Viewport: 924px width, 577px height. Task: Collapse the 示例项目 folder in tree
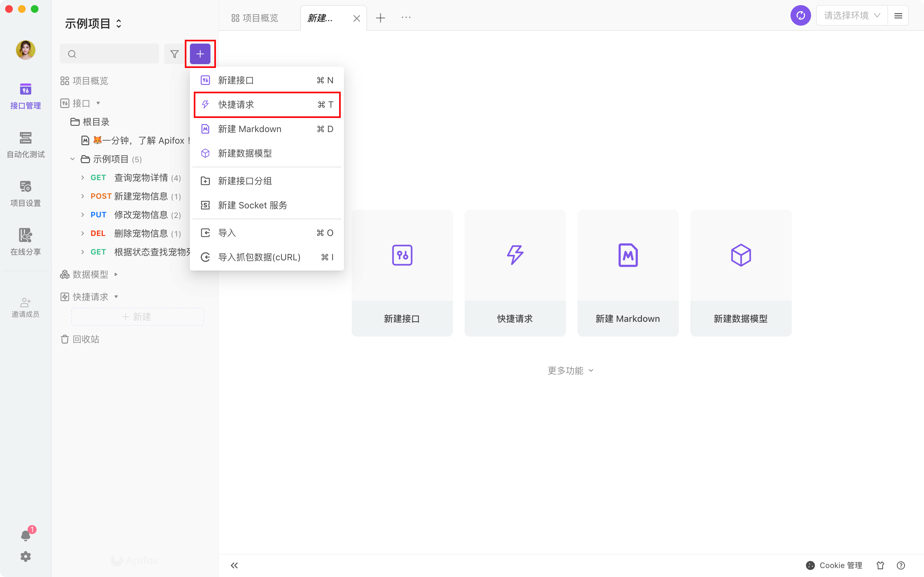click(73, 159)
